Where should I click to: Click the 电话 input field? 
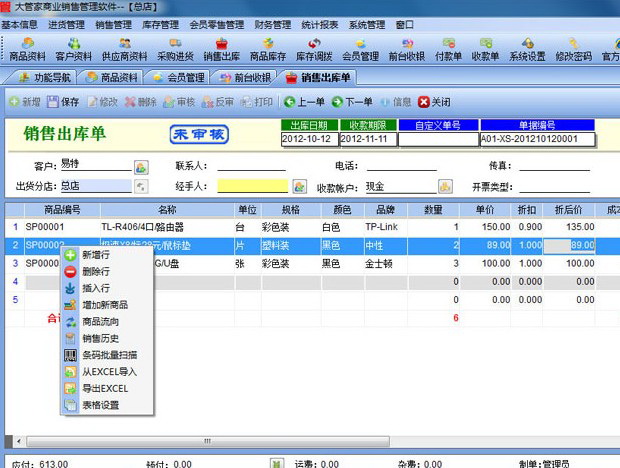(402, 165)
